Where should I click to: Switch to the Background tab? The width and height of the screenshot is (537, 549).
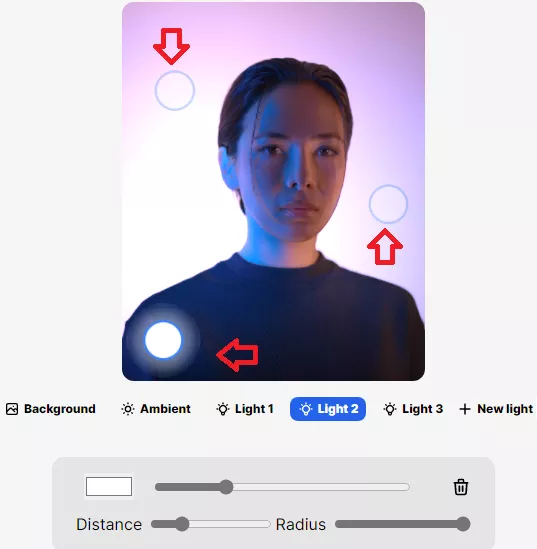point(50,409)
